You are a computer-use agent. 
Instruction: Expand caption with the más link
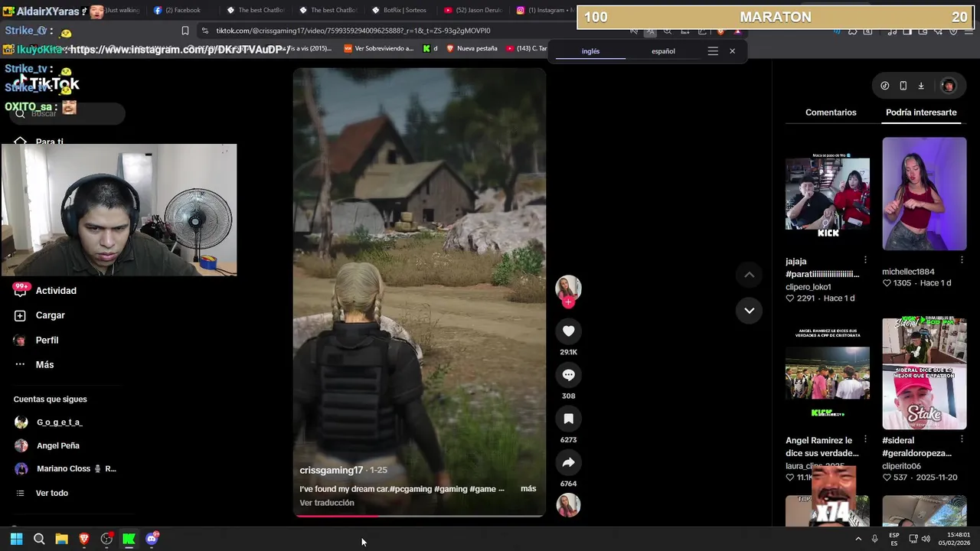(x=528, y=488)
